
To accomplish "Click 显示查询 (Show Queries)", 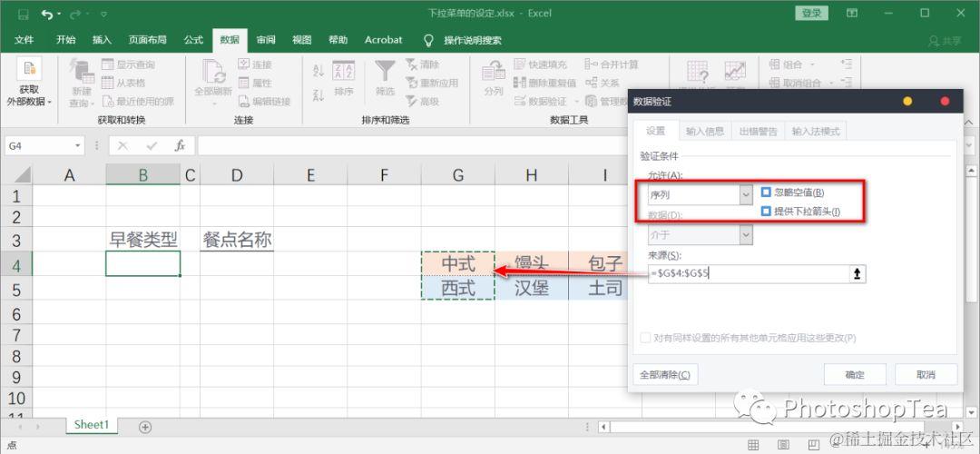I will tap(128, 64).
